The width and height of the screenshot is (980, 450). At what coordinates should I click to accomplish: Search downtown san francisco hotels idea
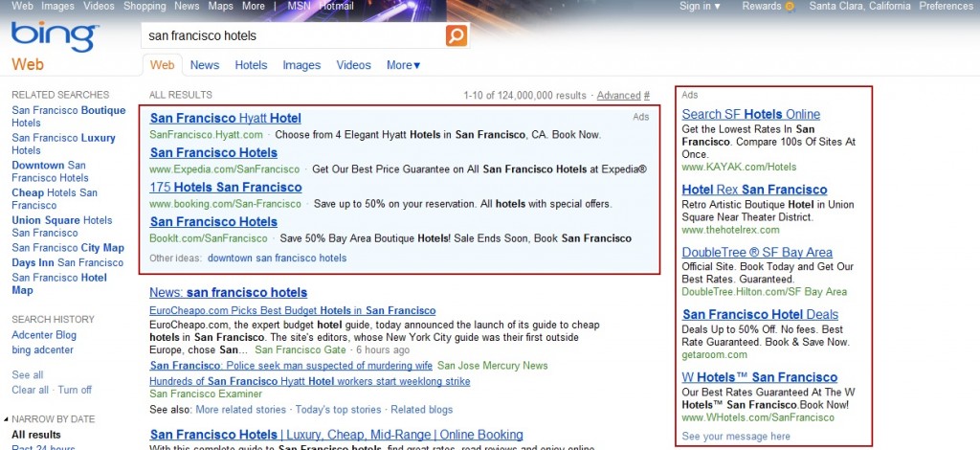coord(277,258)
